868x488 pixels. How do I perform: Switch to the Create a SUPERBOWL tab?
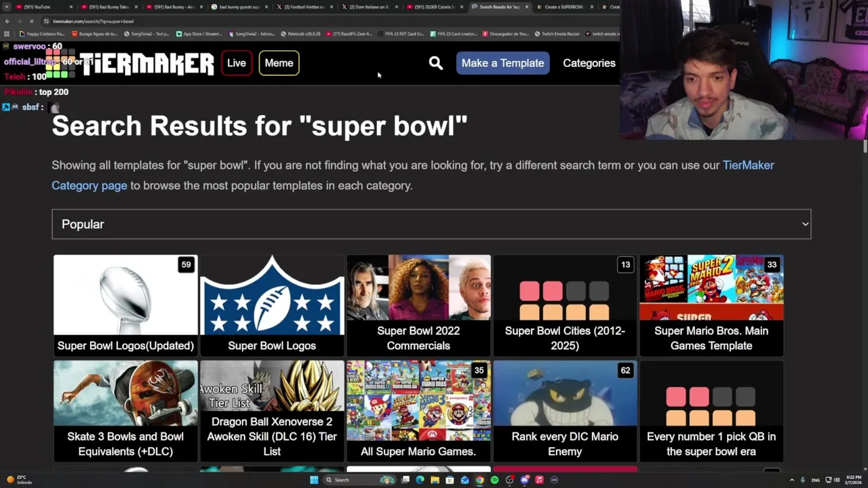(x=564, y=7)
